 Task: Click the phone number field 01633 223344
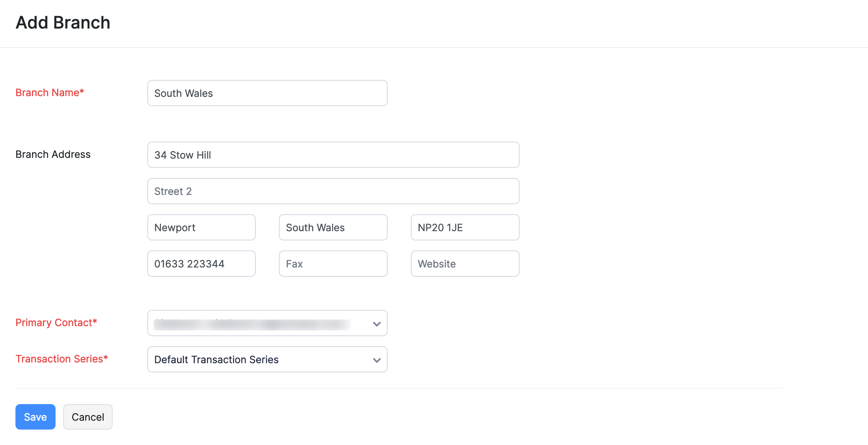click(201, 264)
